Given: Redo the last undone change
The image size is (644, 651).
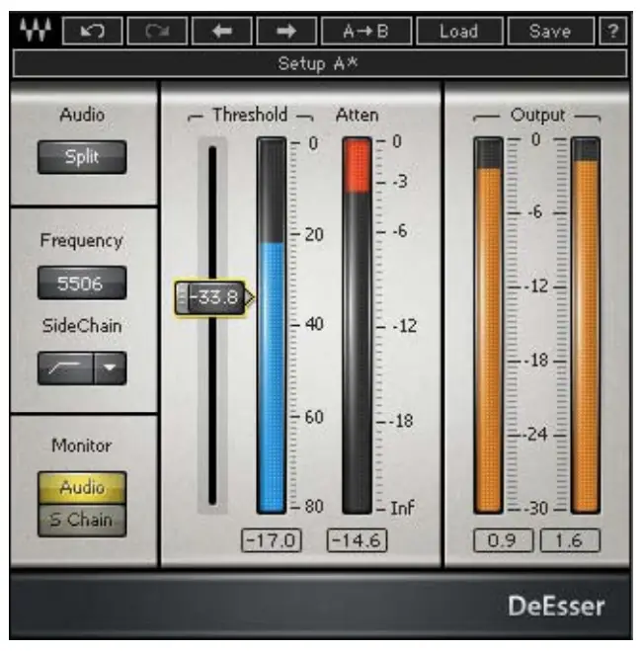Looking at the screenshot, I should click(157, 31).
